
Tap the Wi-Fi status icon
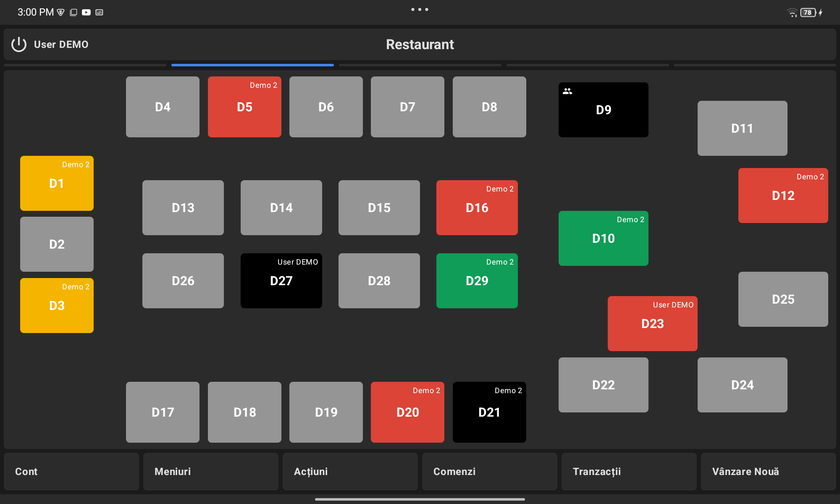click(x=792, y=13)
